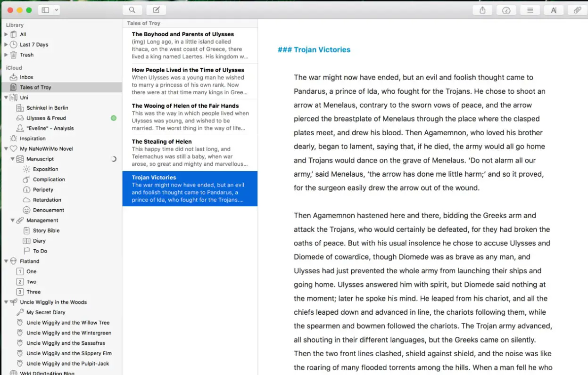The height and width of the screenshot is (375, 588).
Task: Expand the Last 7 Days group
Action: 6,45
